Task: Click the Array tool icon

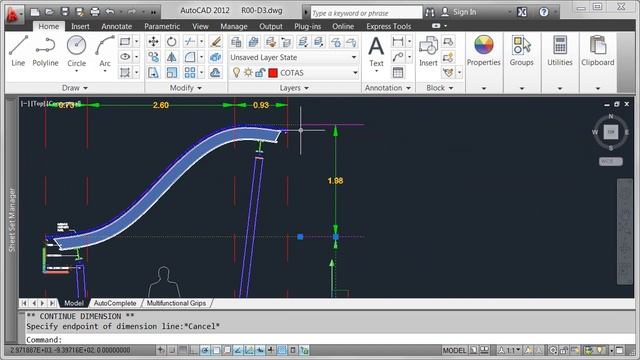Action: (x=189, y=73)
